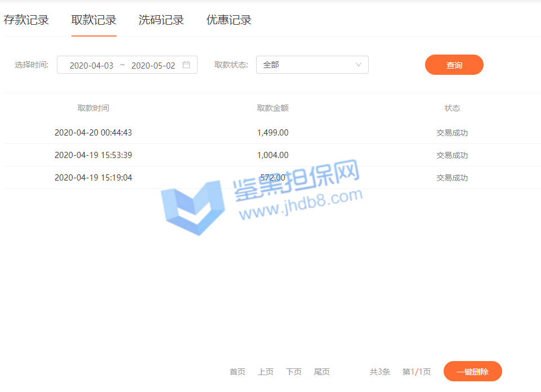Click 下页 to advance a page
Screen dimensions: 541x392
[x=294, y=372]
